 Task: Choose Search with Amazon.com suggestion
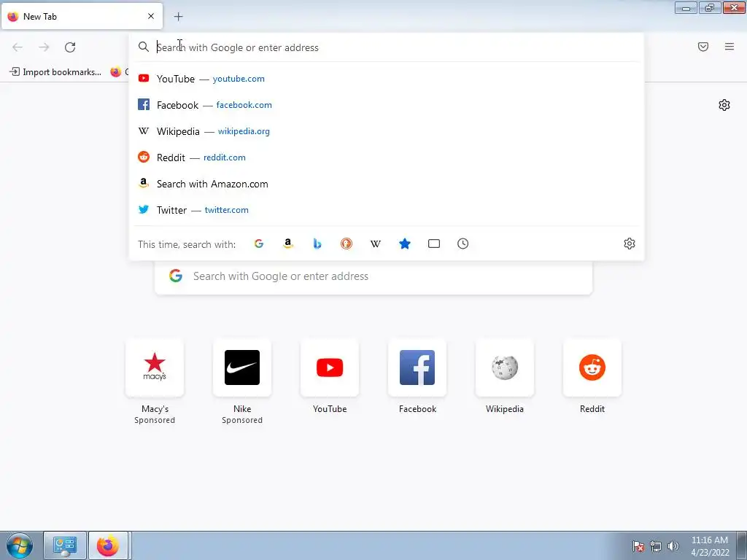387,184
